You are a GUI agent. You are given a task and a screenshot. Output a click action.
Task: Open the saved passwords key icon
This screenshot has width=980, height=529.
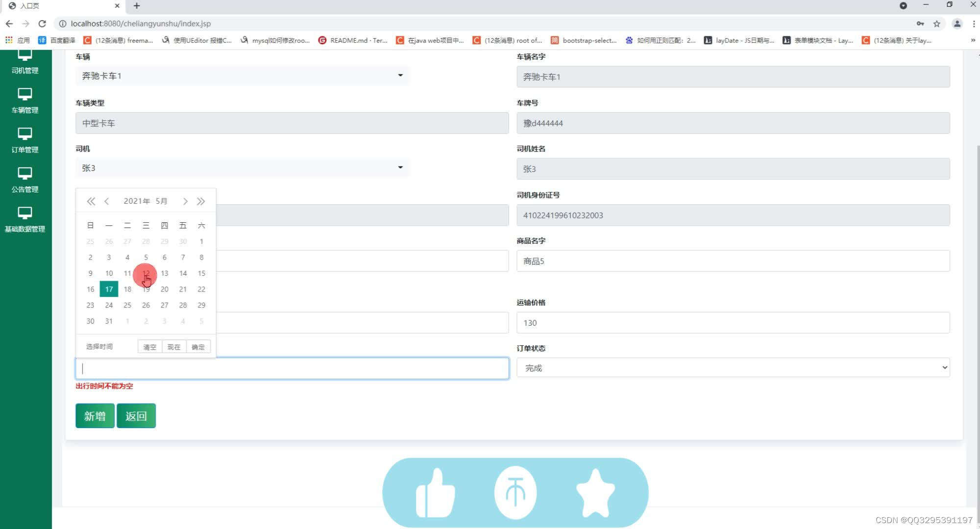click(x=920, y=24)
